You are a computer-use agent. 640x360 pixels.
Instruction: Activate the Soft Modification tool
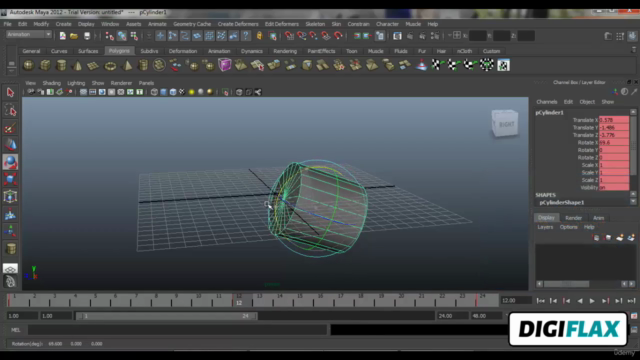tap(10, 214)
